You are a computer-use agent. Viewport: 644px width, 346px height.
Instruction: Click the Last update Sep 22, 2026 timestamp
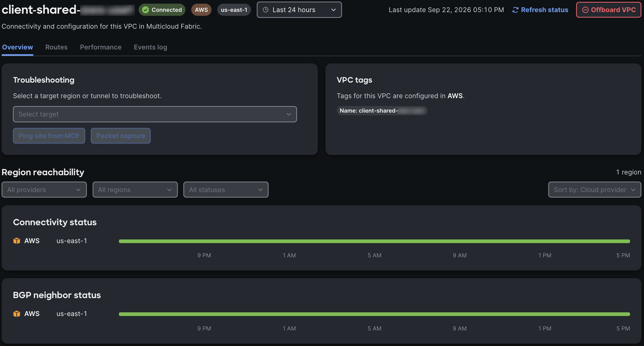tap(446, 10)
